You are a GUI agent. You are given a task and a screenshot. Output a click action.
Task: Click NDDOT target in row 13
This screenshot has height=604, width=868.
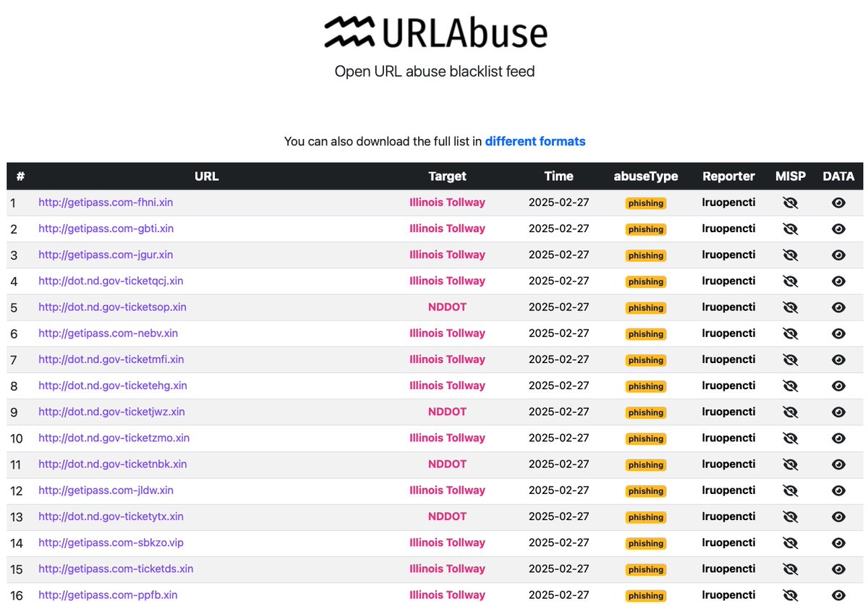click(x=447, y=516)
